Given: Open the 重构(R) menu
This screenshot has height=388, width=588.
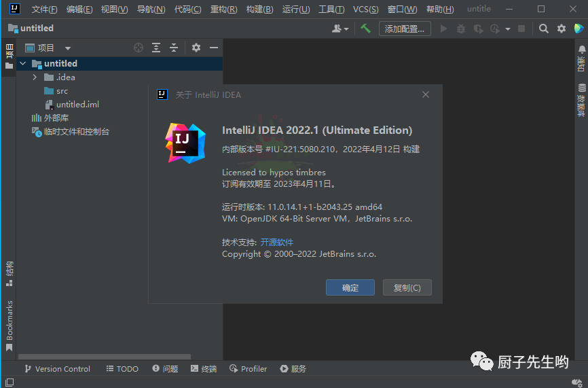Looking at the screenshot, I should [x=223, y=9].
